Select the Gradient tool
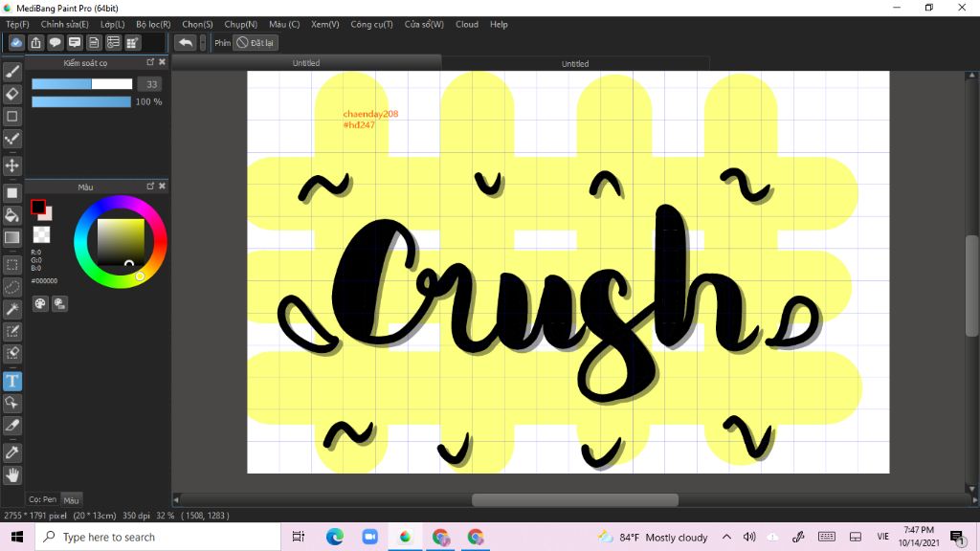 [11, 237]
